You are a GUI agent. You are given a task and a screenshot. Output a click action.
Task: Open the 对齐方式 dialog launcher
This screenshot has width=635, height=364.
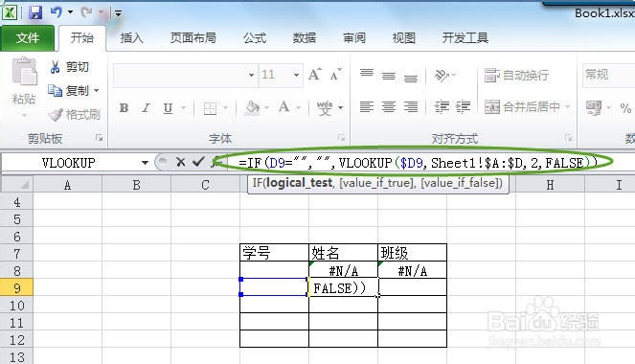(568, 138)
